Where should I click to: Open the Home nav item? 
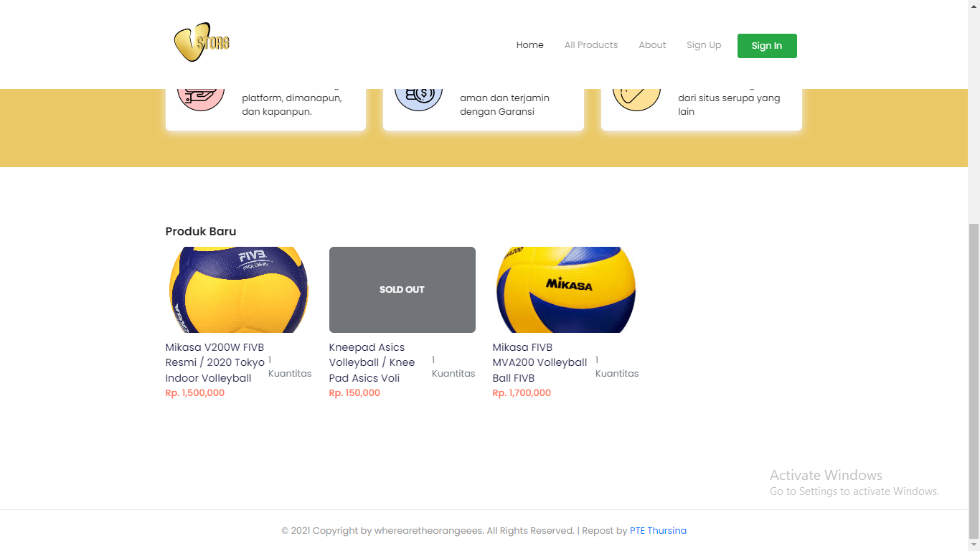(x=530, y=45)
